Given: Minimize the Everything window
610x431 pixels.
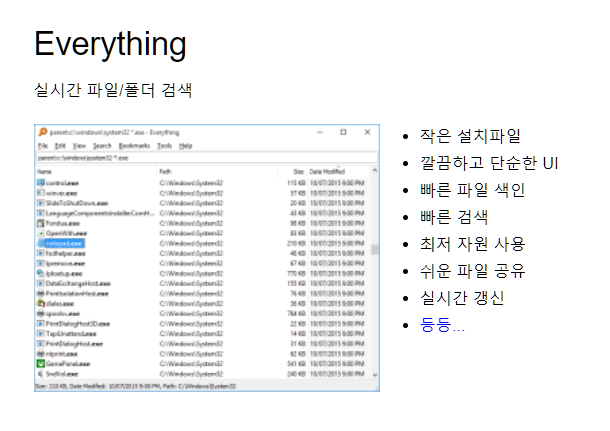Looking at the screenshot, I should point(319,132).
